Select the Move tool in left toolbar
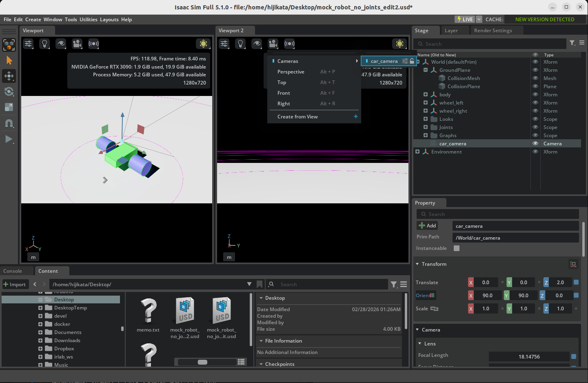This screenshot has width=588, height=383. click(9, 76)
